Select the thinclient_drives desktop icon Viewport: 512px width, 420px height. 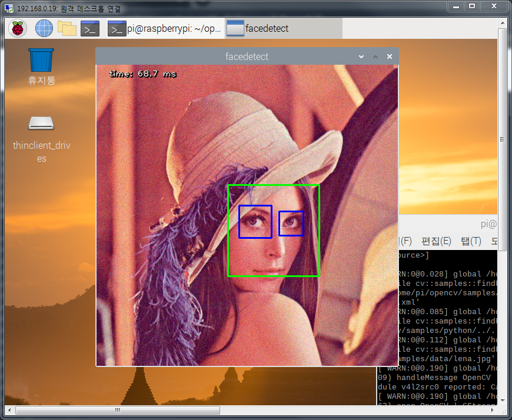pos(41,139)
